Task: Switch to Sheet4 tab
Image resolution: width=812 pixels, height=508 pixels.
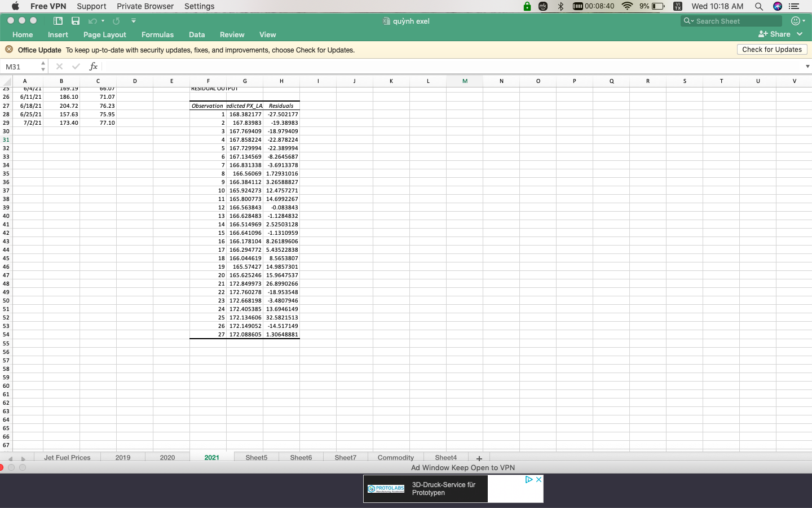Action: click(446, 457)
